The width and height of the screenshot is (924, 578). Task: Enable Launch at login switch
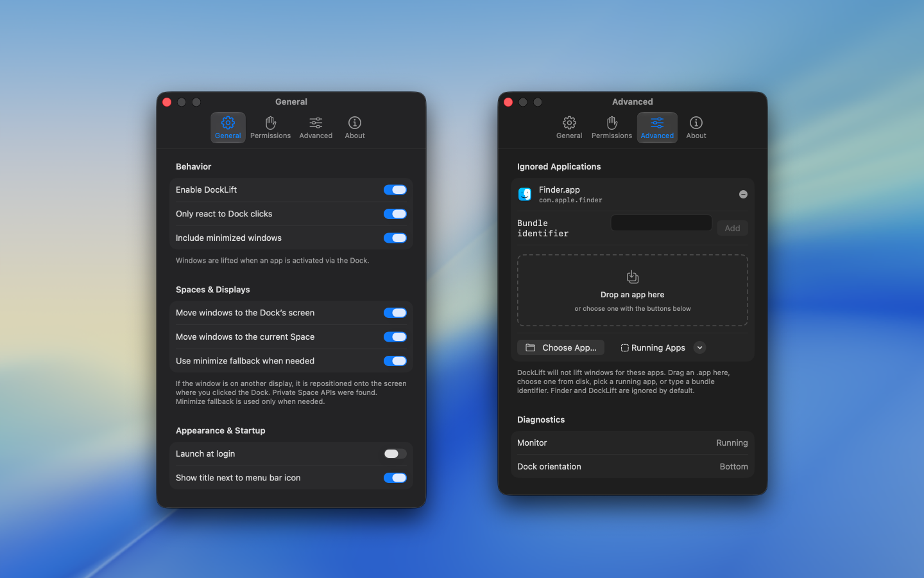tap(395, 453)
